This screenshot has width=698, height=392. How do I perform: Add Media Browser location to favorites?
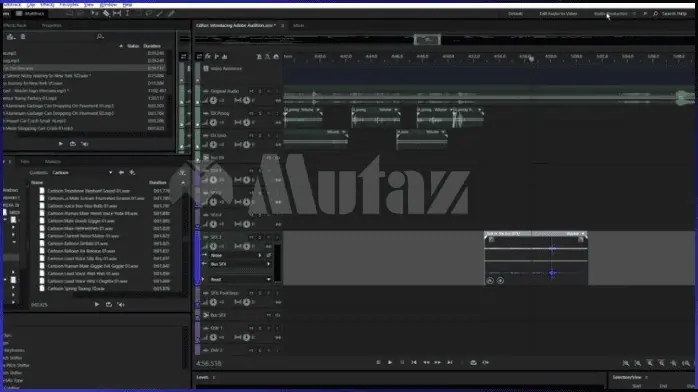tap(132, 172)
